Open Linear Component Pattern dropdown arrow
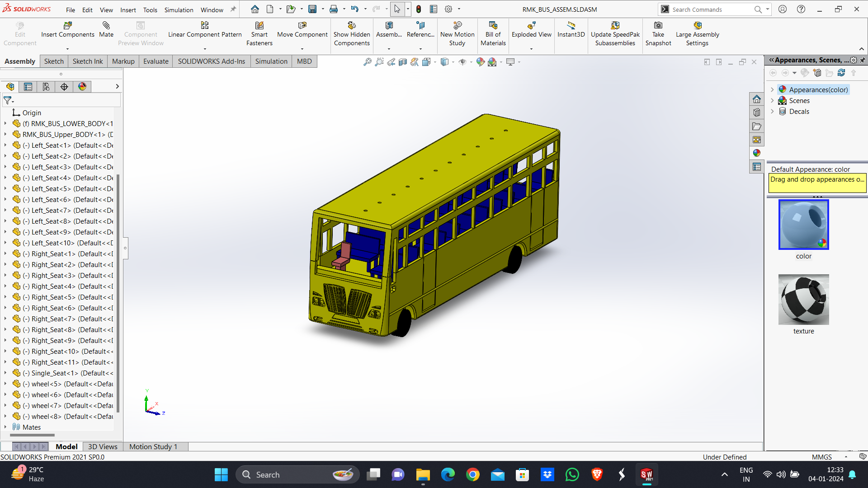868x488 pixels. click(x=205, y=49)
